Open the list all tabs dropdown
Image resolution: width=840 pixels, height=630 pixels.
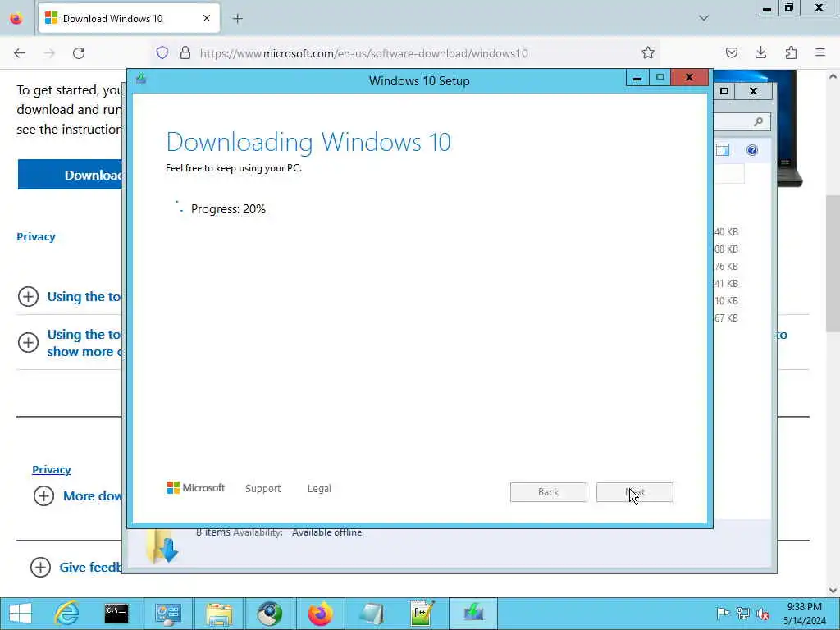click(703, 18)
